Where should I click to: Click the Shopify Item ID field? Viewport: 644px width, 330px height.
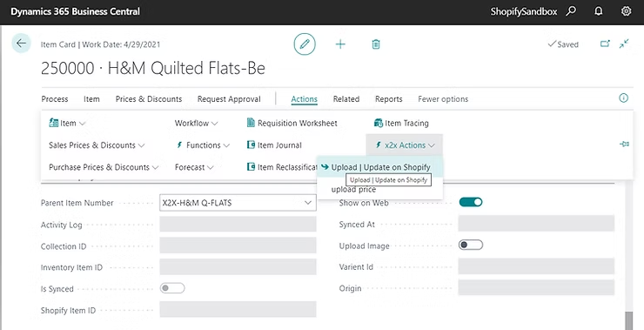(x=238, y=309)
